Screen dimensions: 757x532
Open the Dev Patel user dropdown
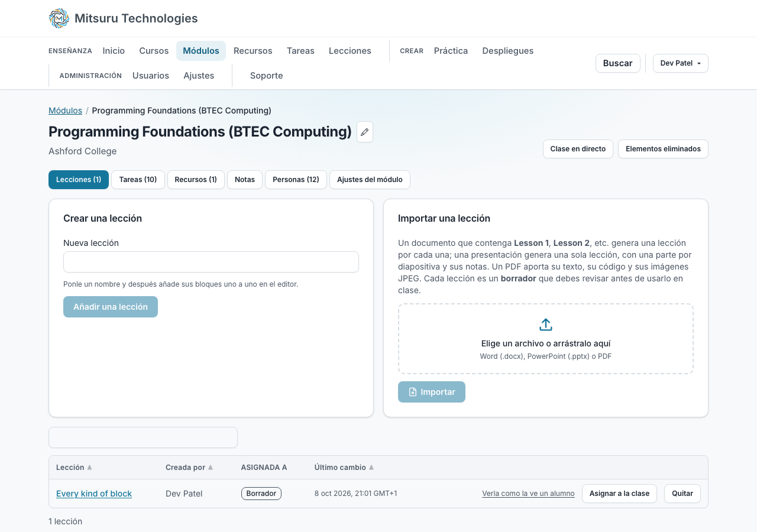681,63
